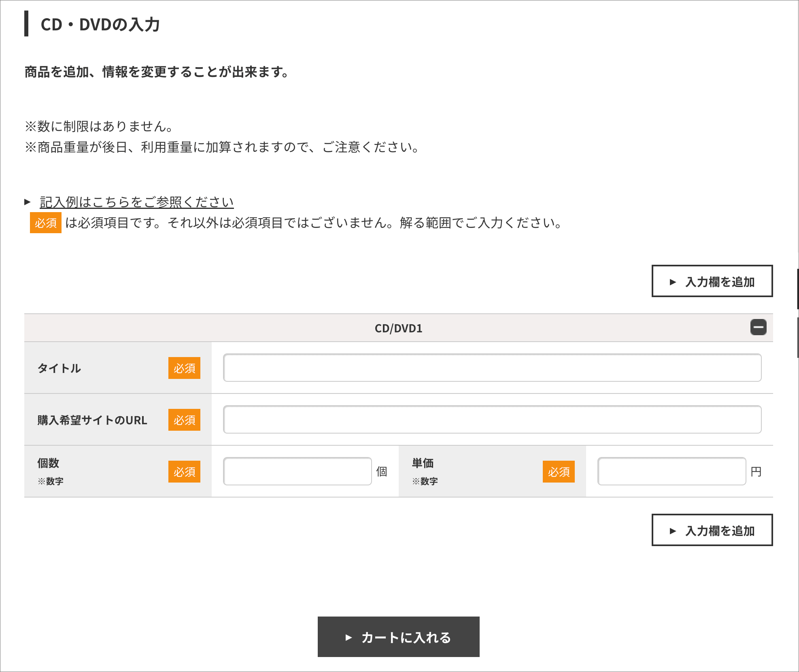Focus the 購入希望サイトのURL input field
Screen dimensions: 799x672
click(x=492, y=419)
